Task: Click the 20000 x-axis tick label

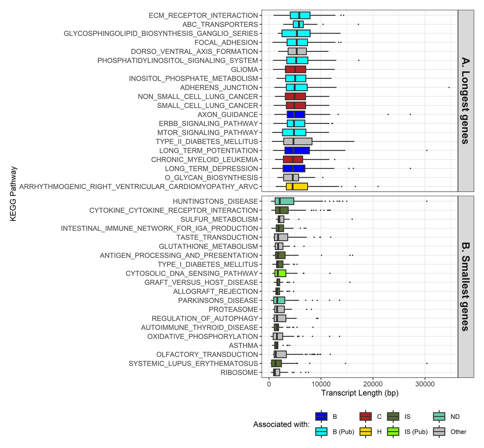Action: 373,384
